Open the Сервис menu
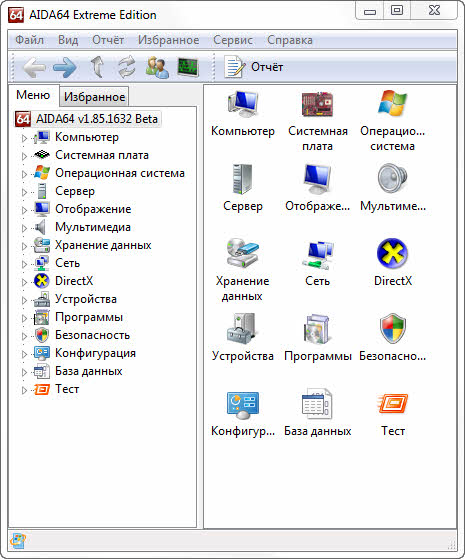 click(x=233, y=40)
